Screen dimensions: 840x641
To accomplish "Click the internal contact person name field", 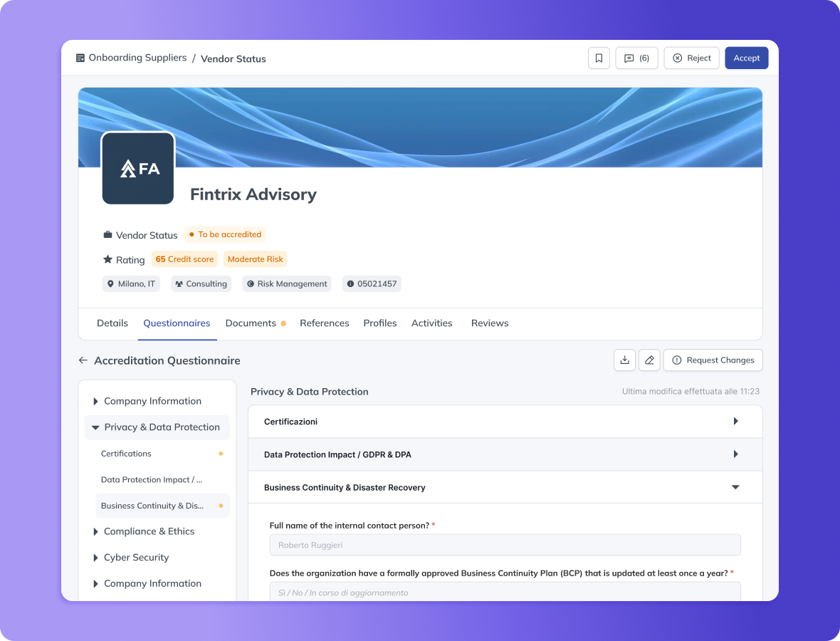I will pyautogui.click(x=505, y=546).
